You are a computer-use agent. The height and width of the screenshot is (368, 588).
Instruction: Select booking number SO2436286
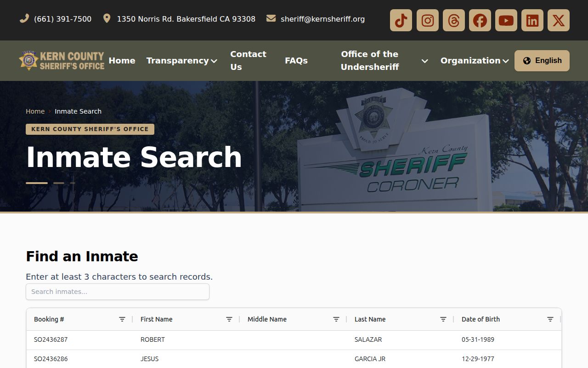(x=51, y=359)
